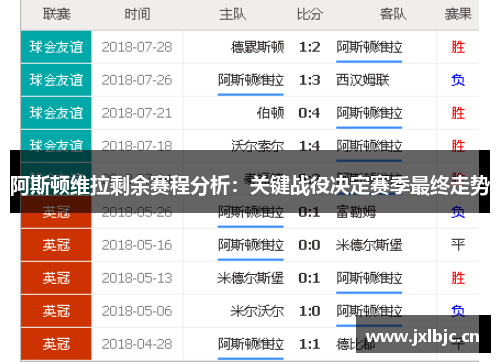500x362 pixels.
Task: Select 球会友谊 league cell in the 2018-07-28 row
Action: 56,47
